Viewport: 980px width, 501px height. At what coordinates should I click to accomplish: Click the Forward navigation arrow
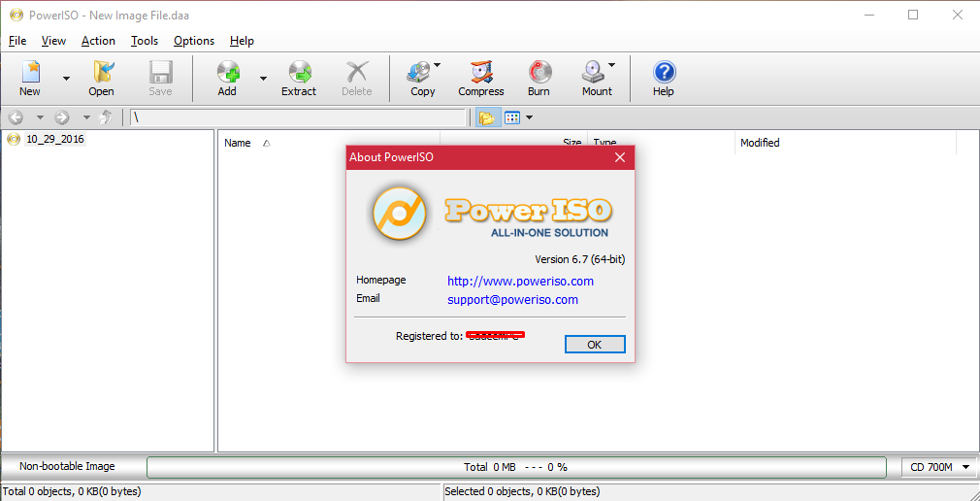[x=62, y=117]
